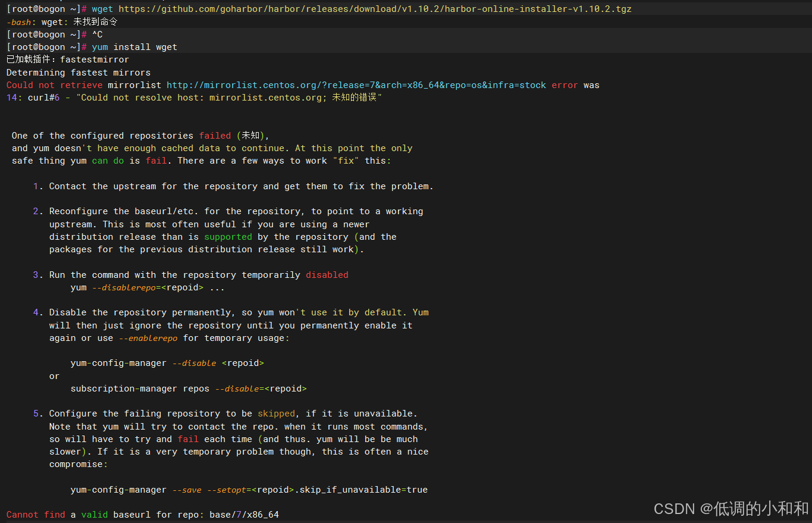
Task: Click the green word 'supported'
Action: [x=228, y=237]
